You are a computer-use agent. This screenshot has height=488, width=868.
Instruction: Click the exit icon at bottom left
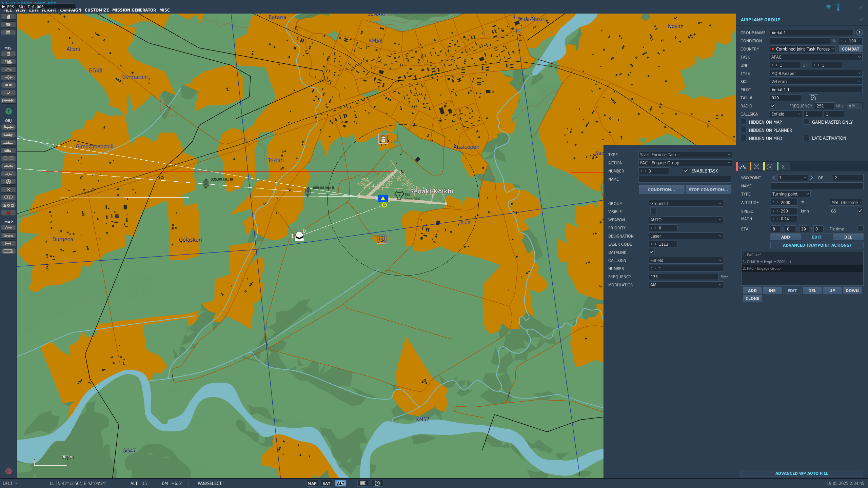pyautogui.click(x=8, y=471)
